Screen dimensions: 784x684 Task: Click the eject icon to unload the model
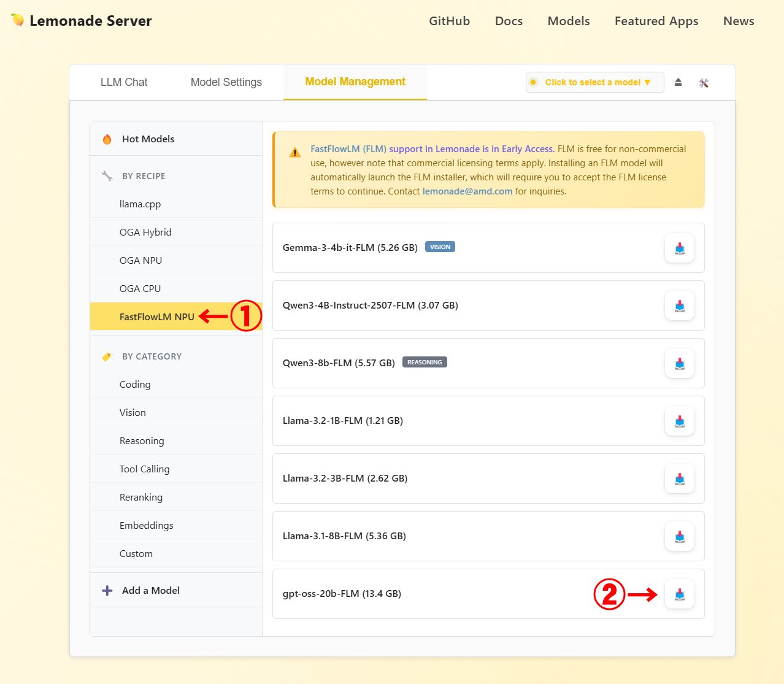pos(678,82)
